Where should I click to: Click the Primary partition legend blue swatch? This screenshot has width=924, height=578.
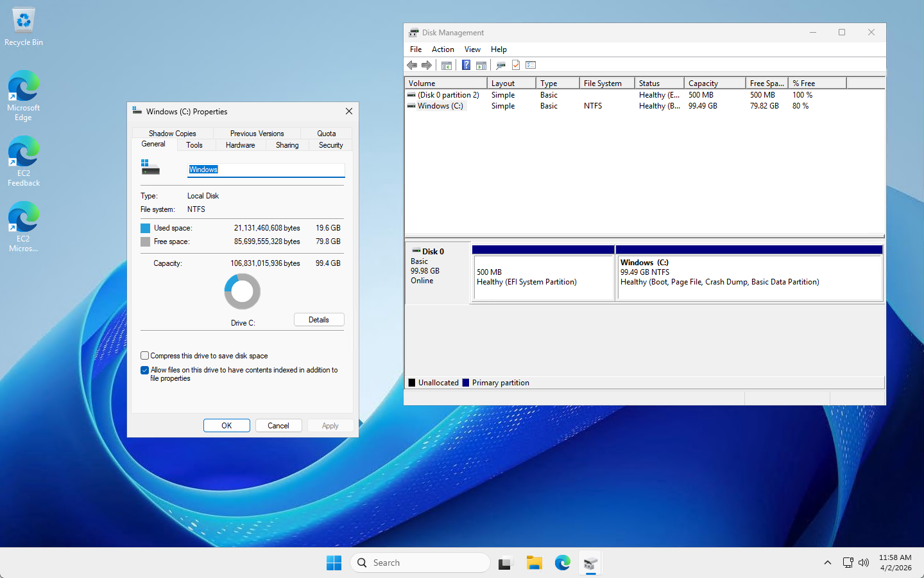pyautogui.click(x=466, y=383)
